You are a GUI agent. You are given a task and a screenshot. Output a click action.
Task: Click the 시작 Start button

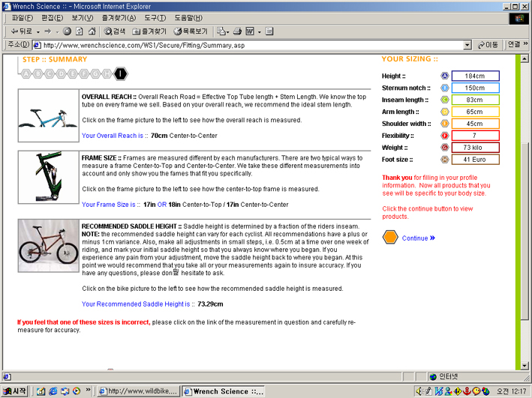click(x=14, y=391)
